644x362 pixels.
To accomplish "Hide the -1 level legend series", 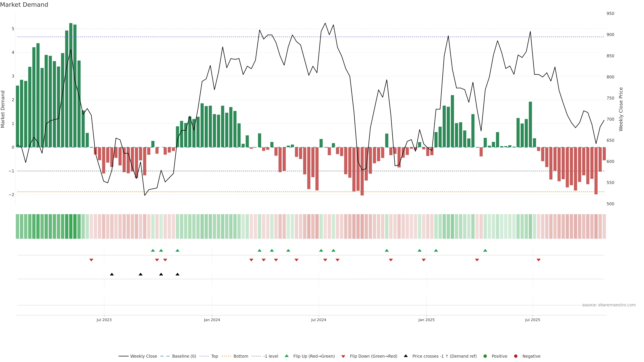I will [x=271, y=356].
